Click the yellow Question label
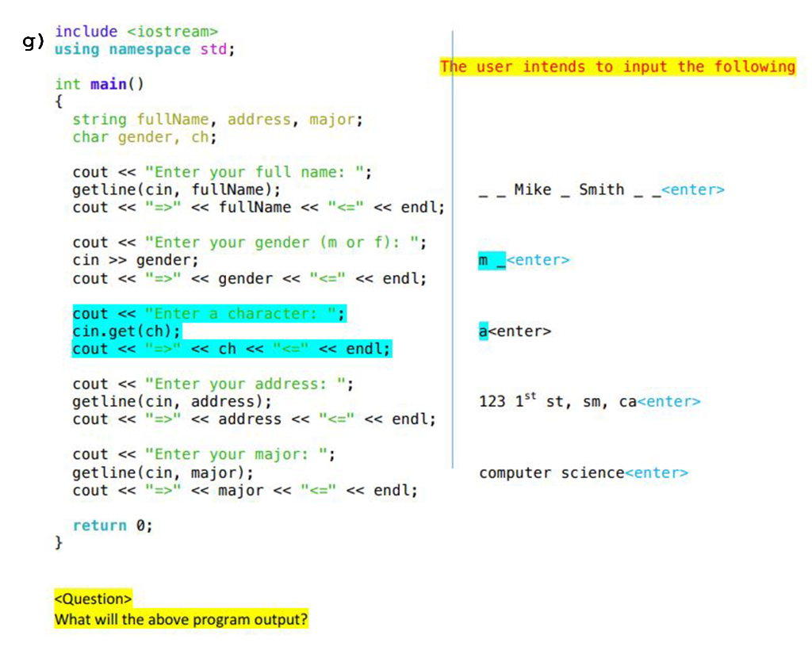Image resolution: width=812 pixels, height=658 pixels. point(93,599)
